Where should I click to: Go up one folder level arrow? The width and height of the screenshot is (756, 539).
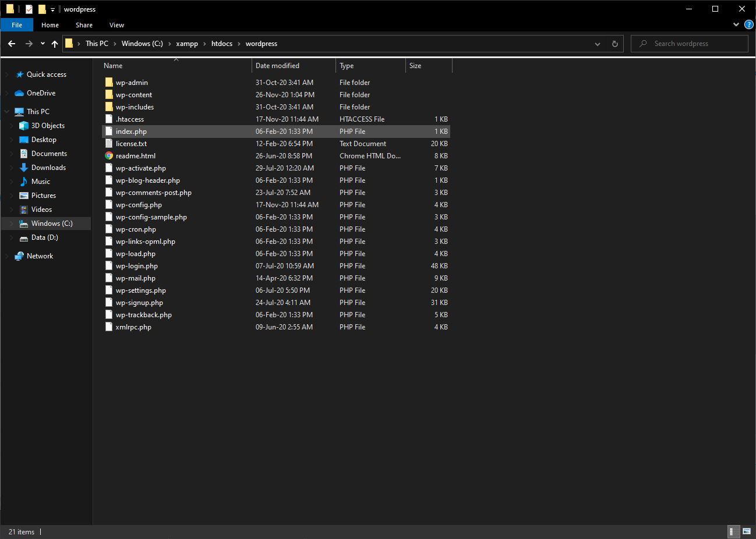coord(55,44)
